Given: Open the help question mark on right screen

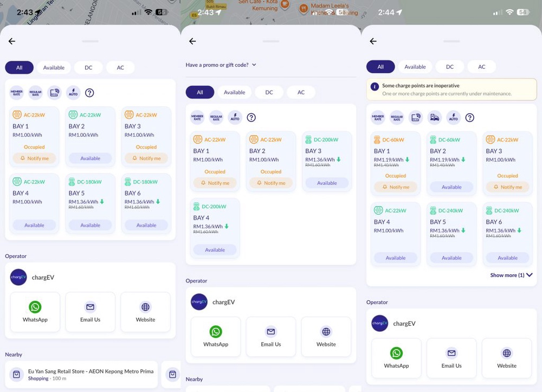Looking at the screenshot, I should pyautogui.click(x=469, y=118).
